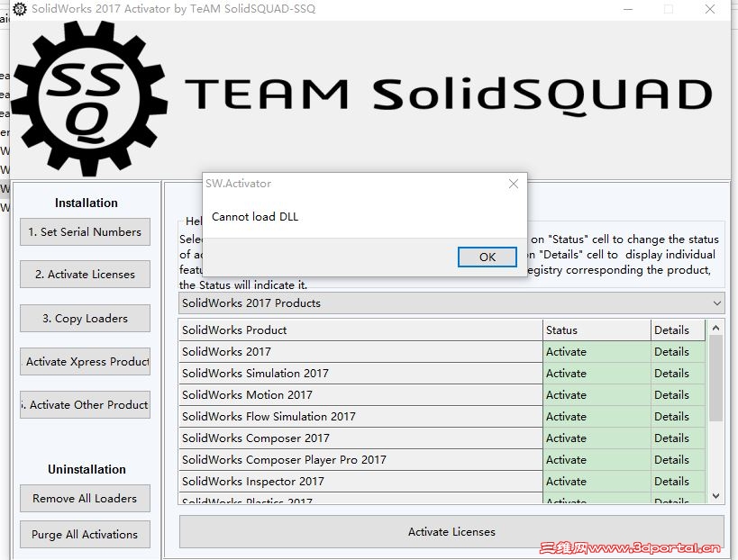Click the Status column header
The image size is (738, 560).
pyautogui.click(x=597, y=330)
